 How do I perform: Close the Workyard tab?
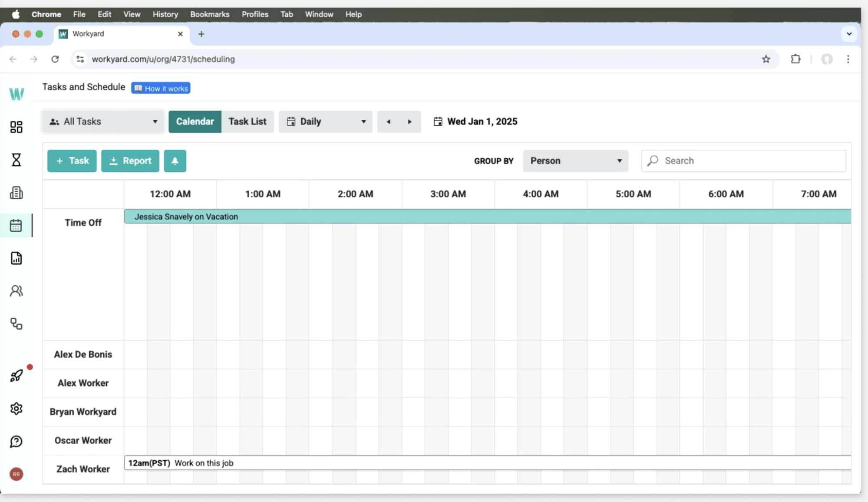point(180,34)
